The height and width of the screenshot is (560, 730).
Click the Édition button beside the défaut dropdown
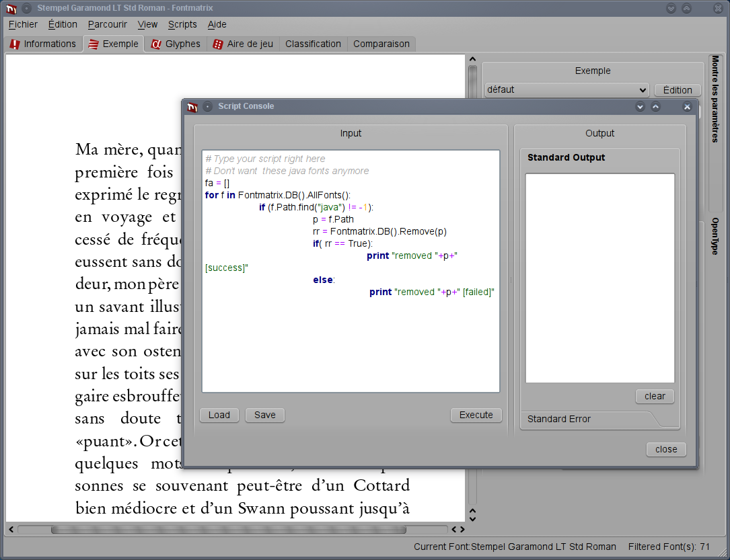click(678, 90)
